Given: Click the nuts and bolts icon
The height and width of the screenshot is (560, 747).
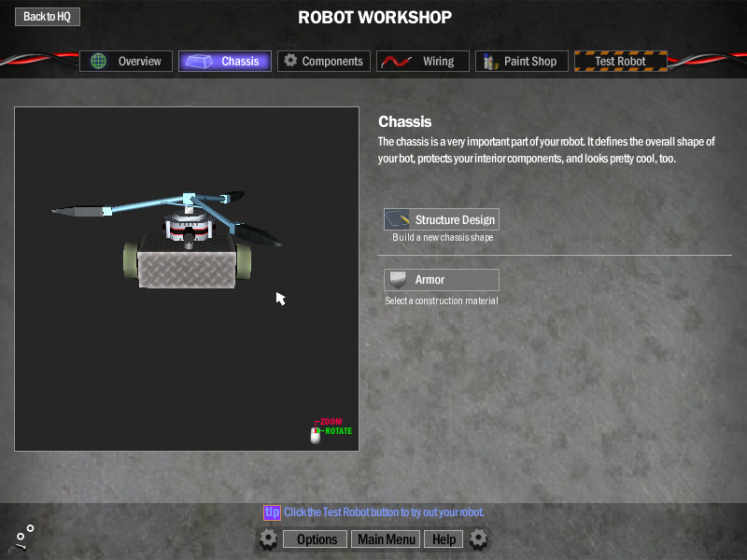Looking at the screenshot, I should pyautogui.click(x=24, y=538).
